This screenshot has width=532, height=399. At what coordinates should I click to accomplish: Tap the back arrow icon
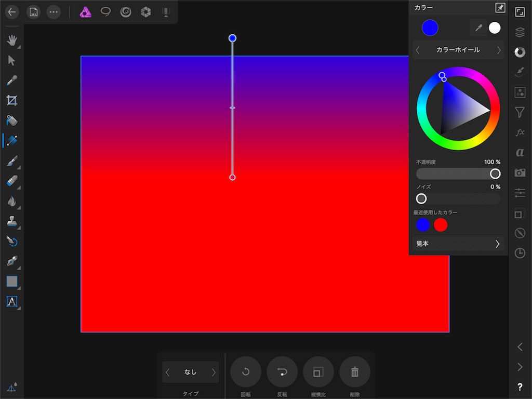[x=12, y=12]
